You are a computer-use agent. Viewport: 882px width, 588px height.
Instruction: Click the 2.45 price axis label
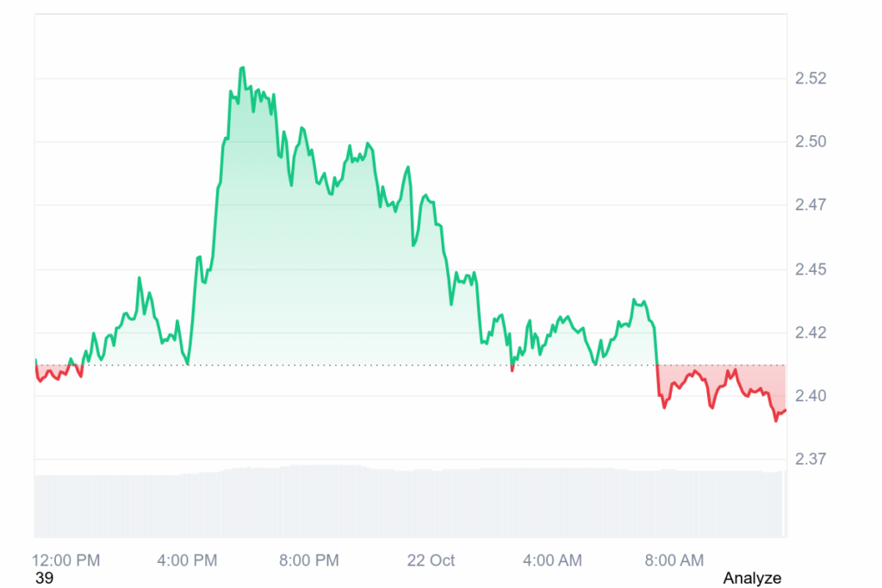810,269
